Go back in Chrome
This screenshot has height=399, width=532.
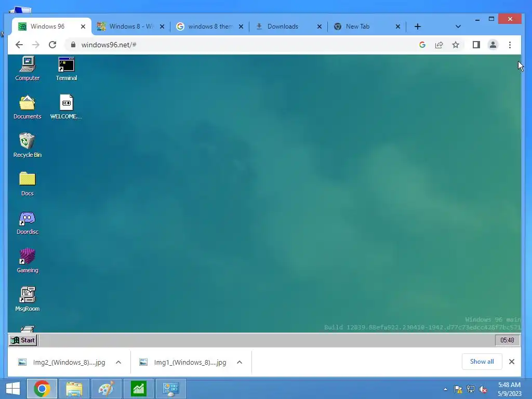[x=19, y=45]
